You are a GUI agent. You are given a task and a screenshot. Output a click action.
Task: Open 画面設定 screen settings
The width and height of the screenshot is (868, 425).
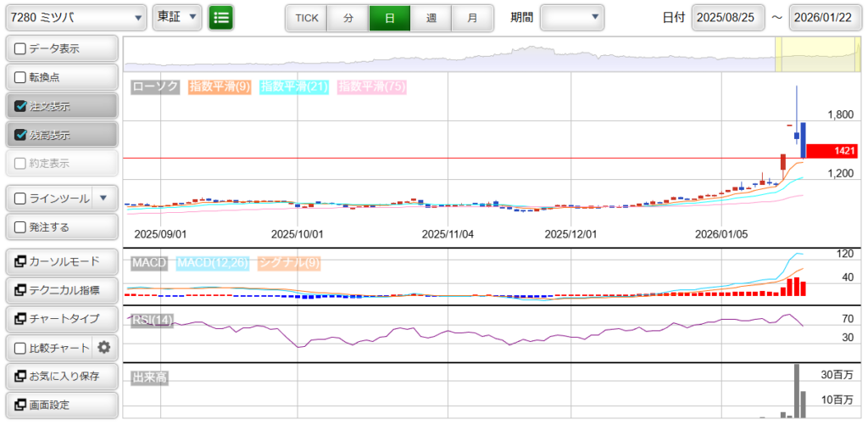tap(61, 405)
